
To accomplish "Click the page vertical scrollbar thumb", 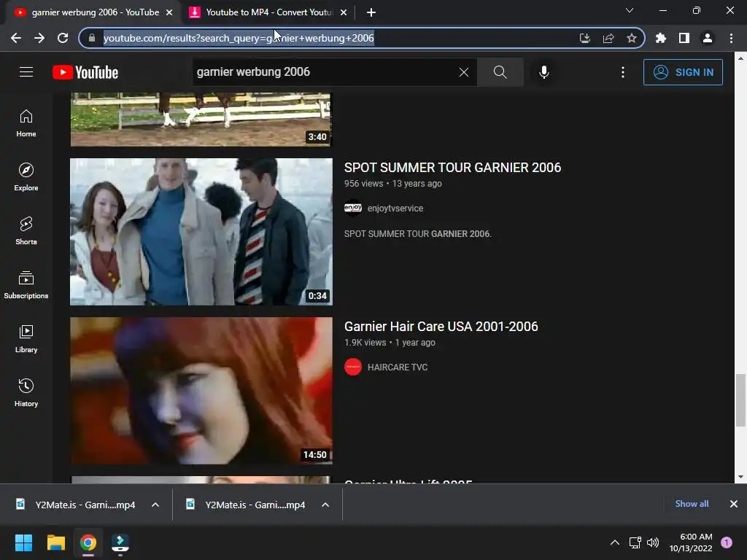I will point(740,400).
